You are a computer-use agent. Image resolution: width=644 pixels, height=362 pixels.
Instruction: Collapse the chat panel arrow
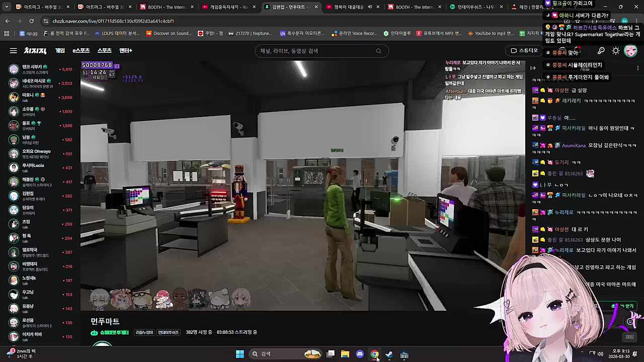(533, 68)
